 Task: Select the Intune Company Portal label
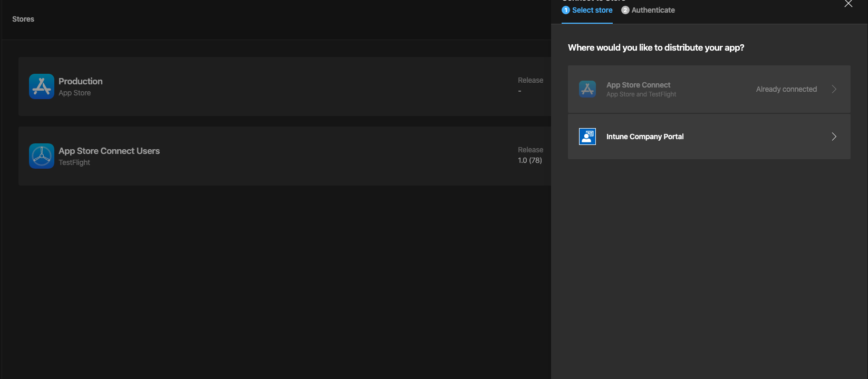tap(645, 137)
